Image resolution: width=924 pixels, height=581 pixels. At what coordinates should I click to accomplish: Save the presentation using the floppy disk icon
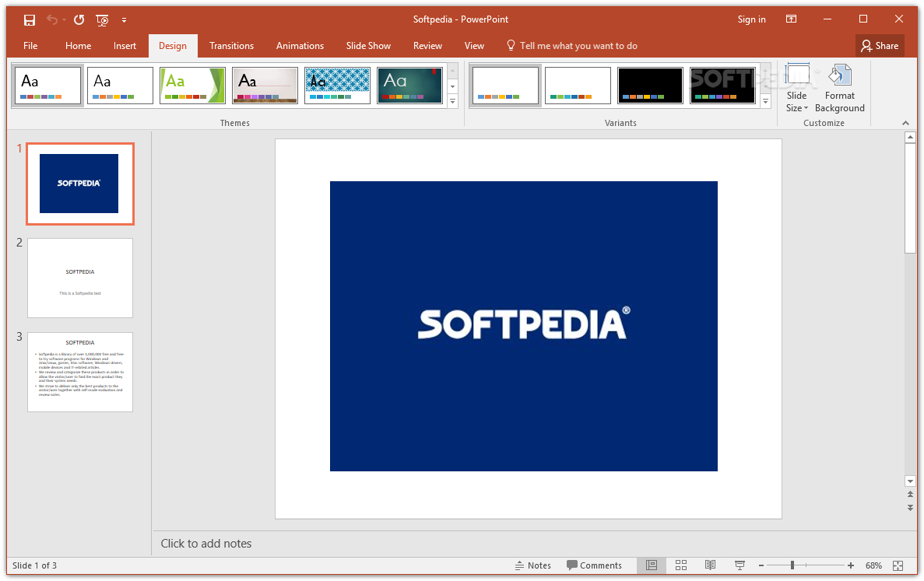point(30,20)
